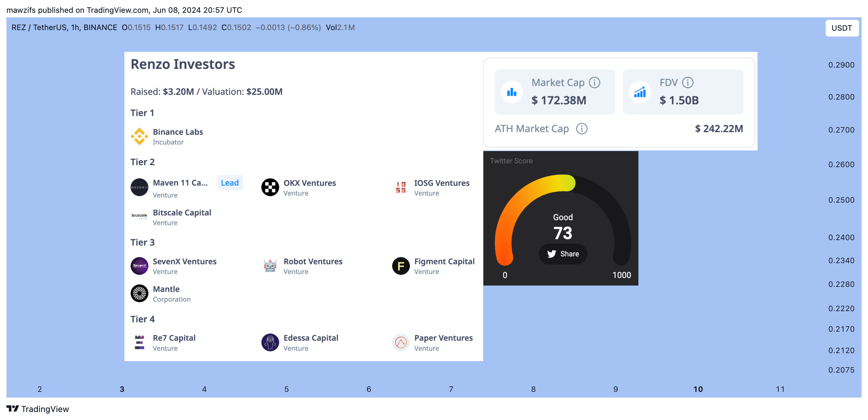Click the SevenX Ventures name
Viewport: 868px width, 420px height.
[184, 261]
